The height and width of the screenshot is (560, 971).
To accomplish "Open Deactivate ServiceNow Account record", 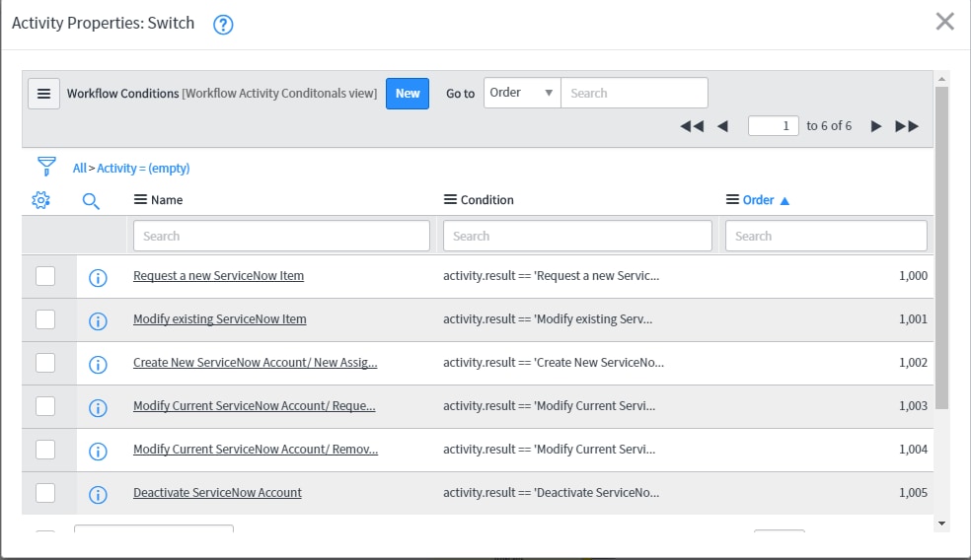I will [217, 492].
